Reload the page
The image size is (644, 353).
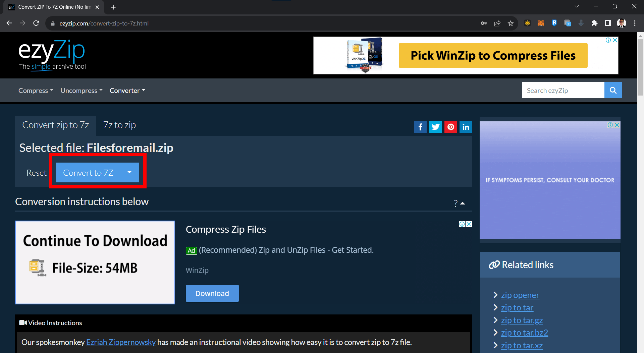[x=36, y=23]
